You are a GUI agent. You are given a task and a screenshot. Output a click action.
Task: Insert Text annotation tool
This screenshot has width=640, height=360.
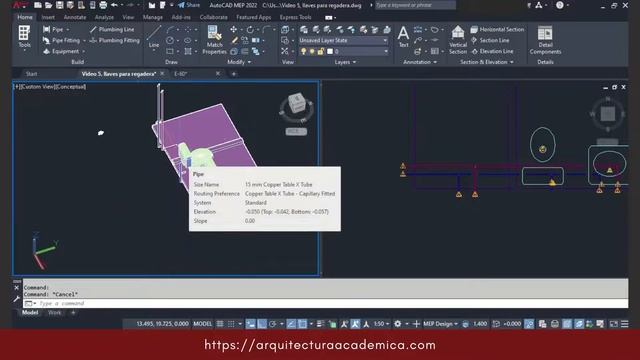pyautogui.click(x=403, y=37)
